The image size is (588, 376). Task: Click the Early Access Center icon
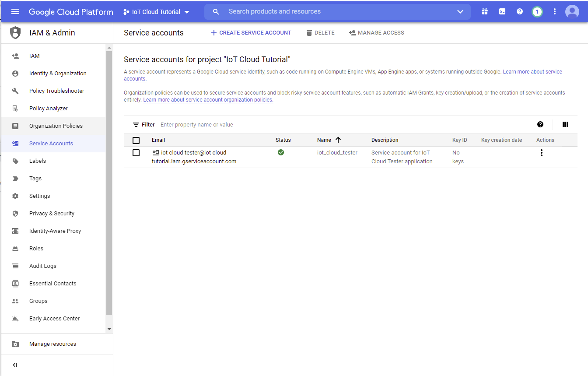[15, 319]
